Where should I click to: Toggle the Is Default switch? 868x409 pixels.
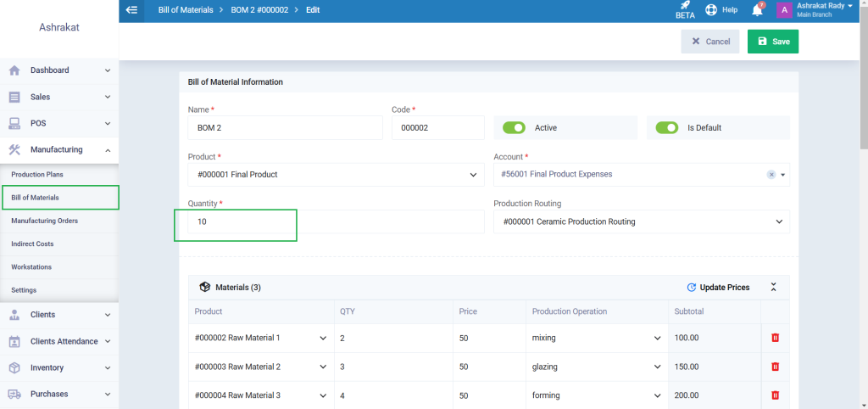666,127
